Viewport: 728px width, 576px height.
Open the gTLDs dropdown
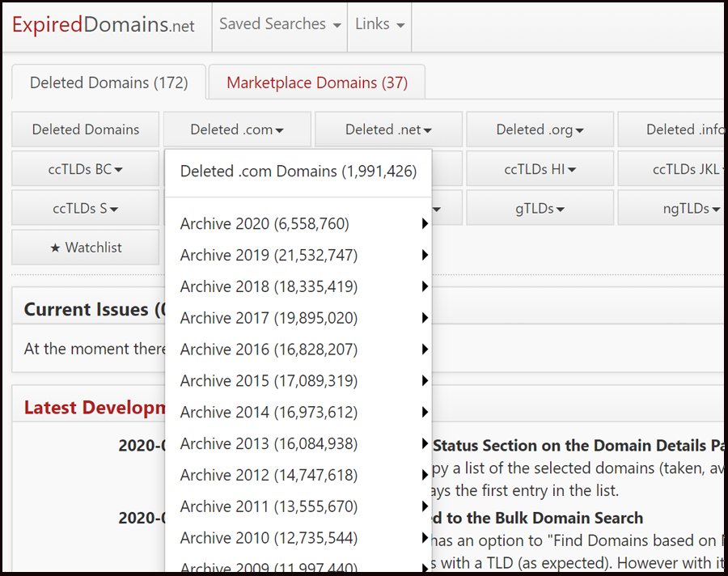[540, 209]
